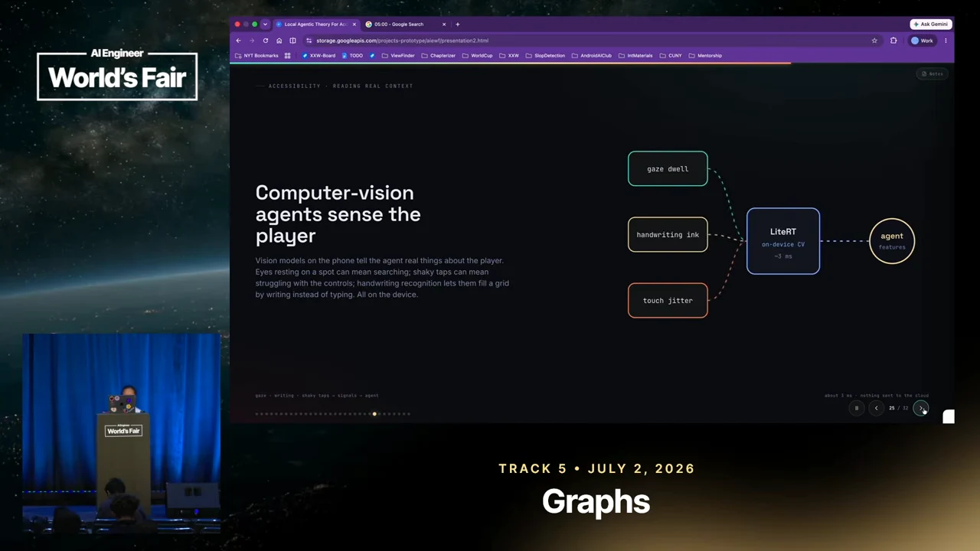Select the current highlighted slide progress dot
Viewport: 980px width, 551px height.
click(x=374, y=414)
